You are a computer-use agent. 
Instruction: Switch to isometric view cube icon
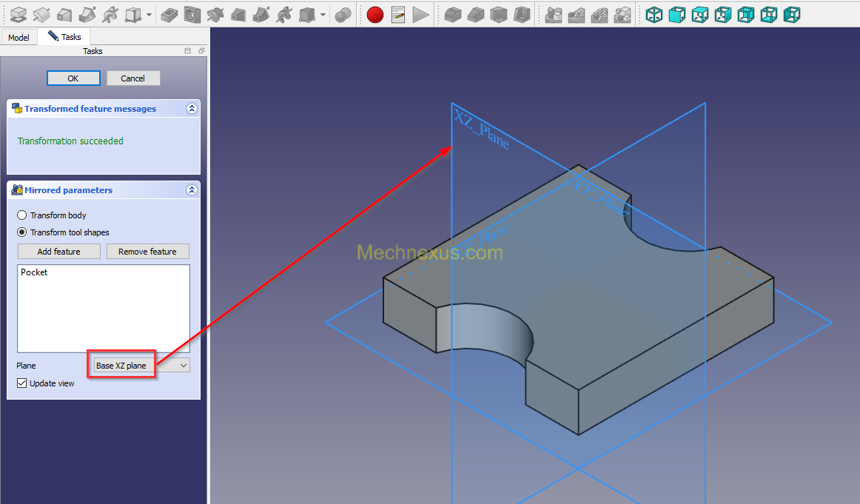click(654, 14)
